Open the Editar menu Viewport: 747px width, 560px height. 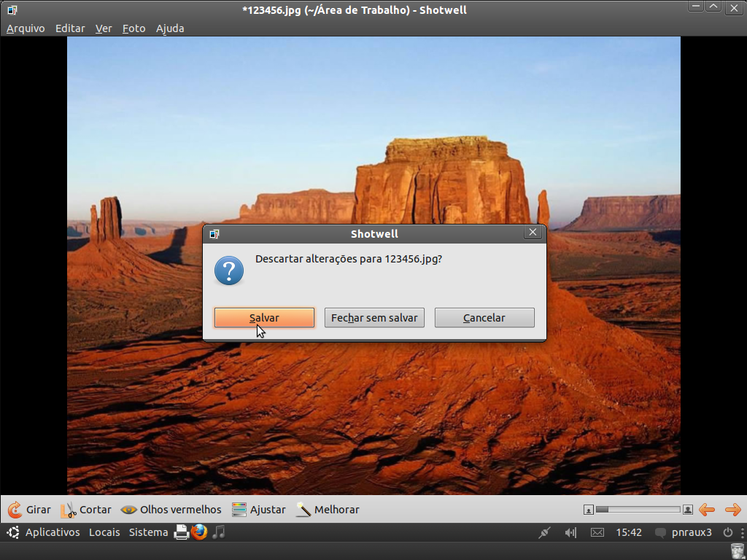[70, 28]
